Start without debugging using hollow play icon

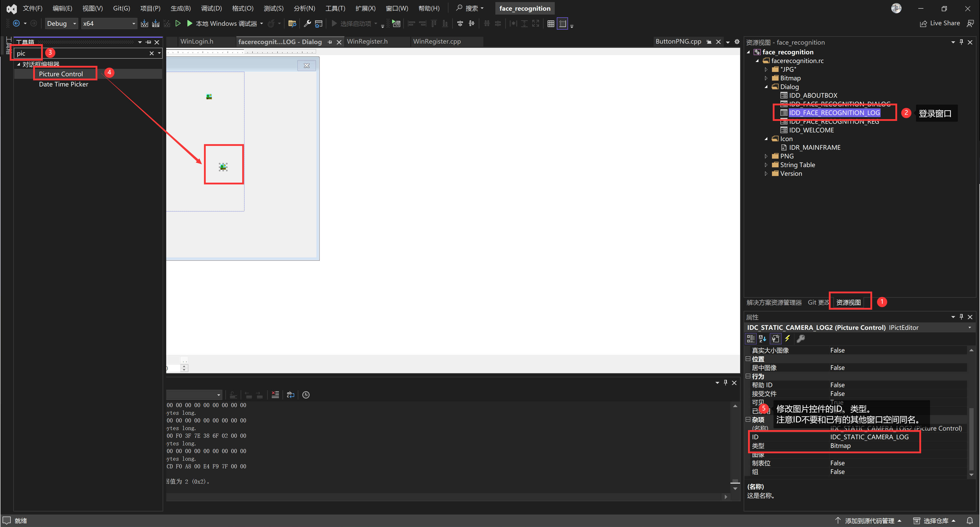tap(178, 24)
